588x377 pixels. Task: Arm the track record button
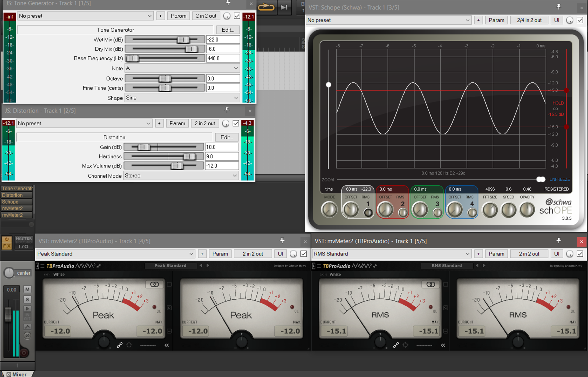tap(24, 353)
